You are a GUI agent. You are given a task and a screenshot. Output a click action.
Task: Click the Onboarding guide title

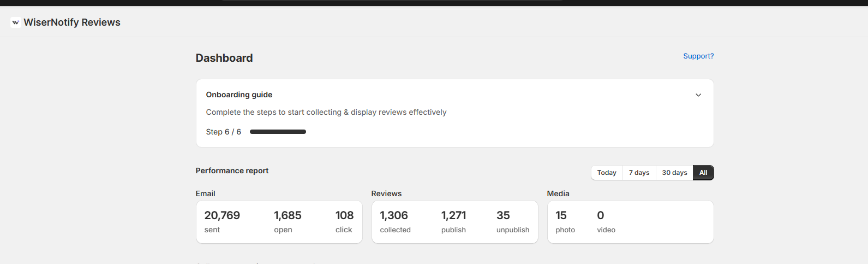239,95
